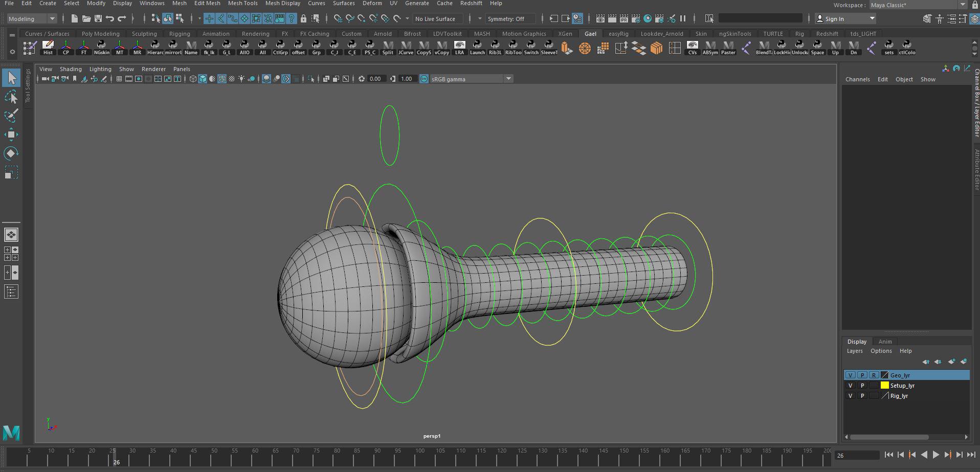The image size is (980, 472).
Task: Expand the sRGB gamma view transform dropdown
Action: [508, 79]
